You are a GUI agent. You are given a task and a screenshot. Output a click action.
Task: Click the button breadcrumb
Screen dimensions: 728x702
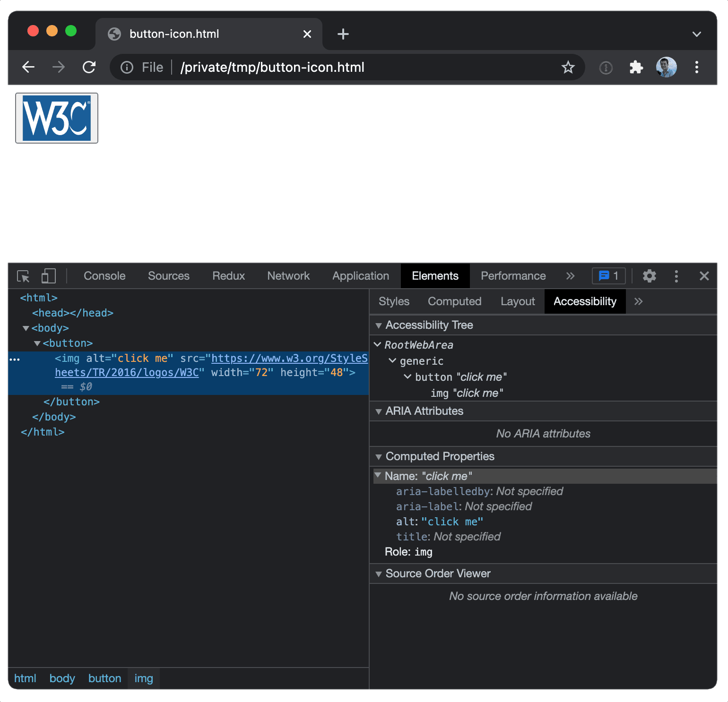pyautogui.click(x=105, y=678)
